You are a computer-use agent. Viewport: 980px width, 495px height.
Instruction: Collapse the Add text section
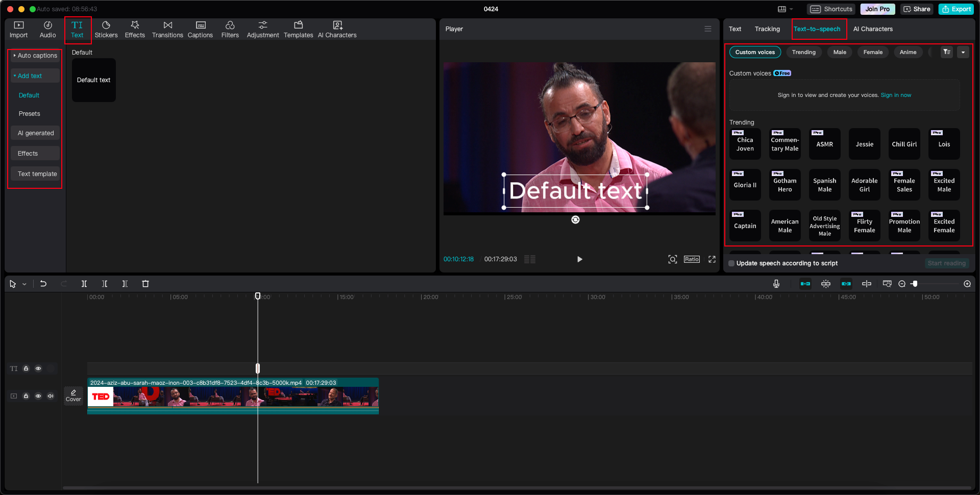[x=35, y=76]
